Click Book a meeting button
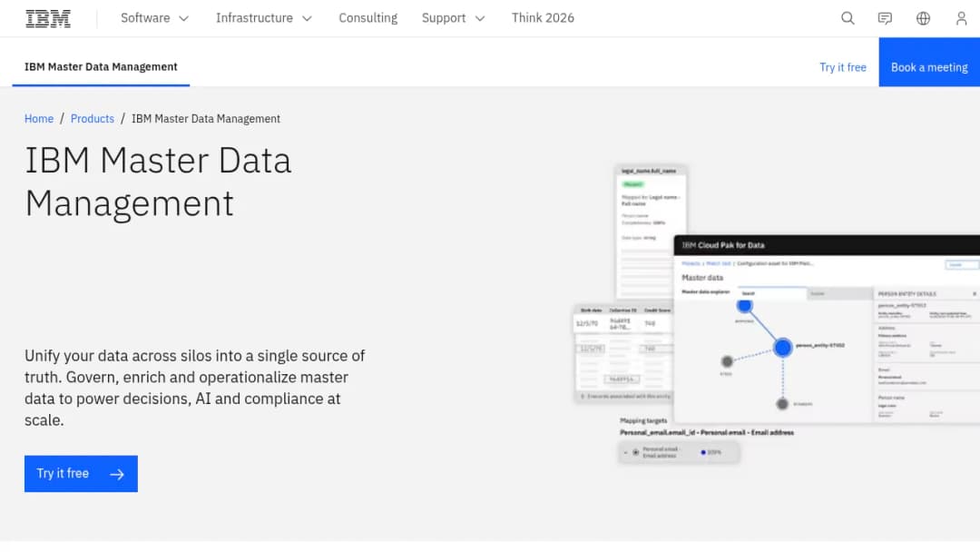This screenshot has height=552, width=980. (x=929, y=62)
